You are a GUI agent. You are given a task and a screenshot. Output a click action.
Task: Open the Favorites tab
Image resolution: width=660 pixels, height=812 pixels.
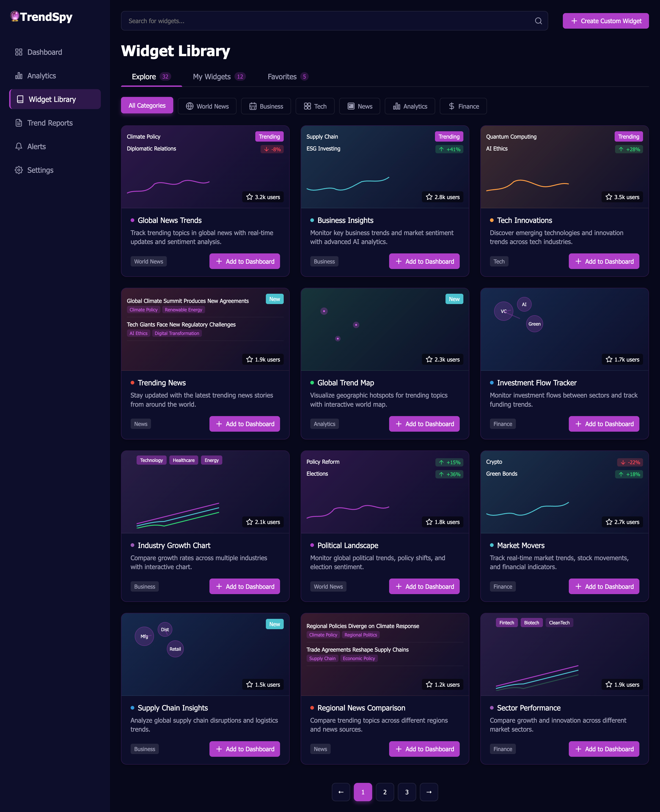pos(288,76)
